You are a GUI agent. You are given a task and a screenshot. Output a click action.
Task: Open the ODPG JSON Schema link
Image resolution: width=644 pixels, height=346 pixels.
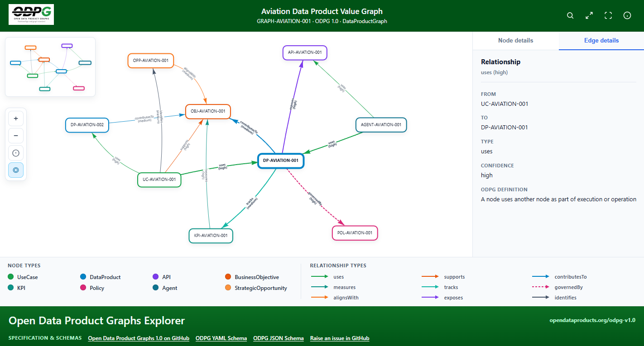279,338
